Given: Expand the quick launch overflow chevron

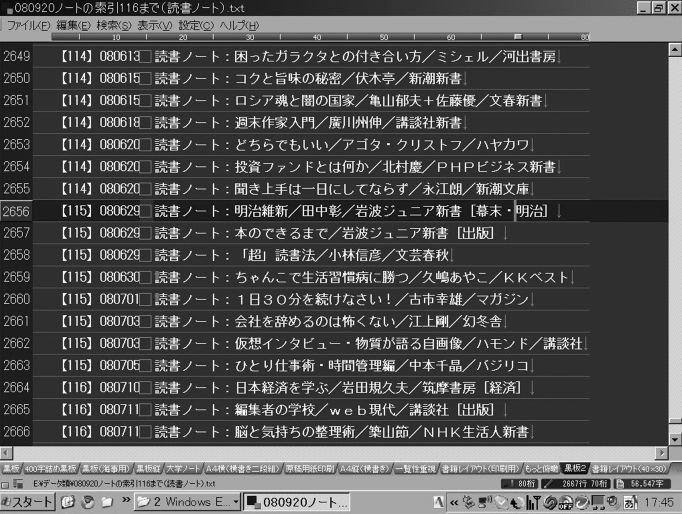Looking at the screenshot, I should click(126, 500).
